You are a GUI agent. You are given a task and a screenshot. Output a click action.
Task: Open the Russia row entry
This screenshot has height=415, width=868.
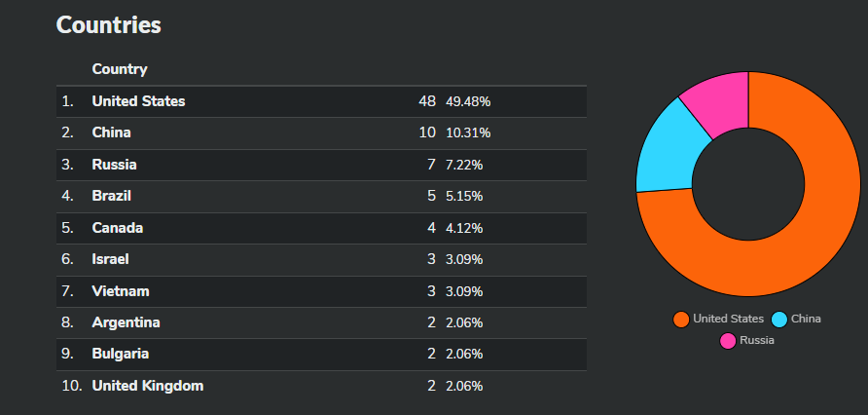coord(321,165)
